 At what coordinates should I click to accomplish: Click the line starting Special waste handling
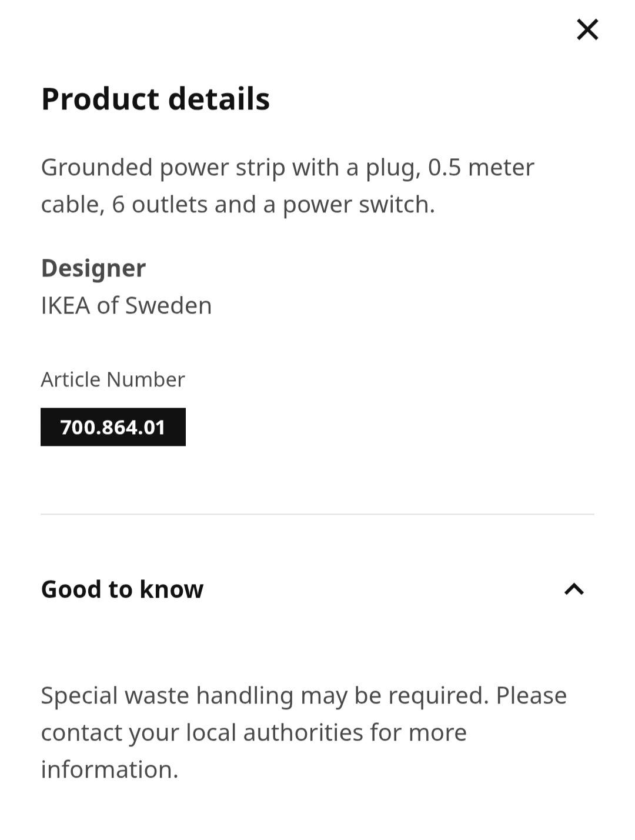click(304, 695)
